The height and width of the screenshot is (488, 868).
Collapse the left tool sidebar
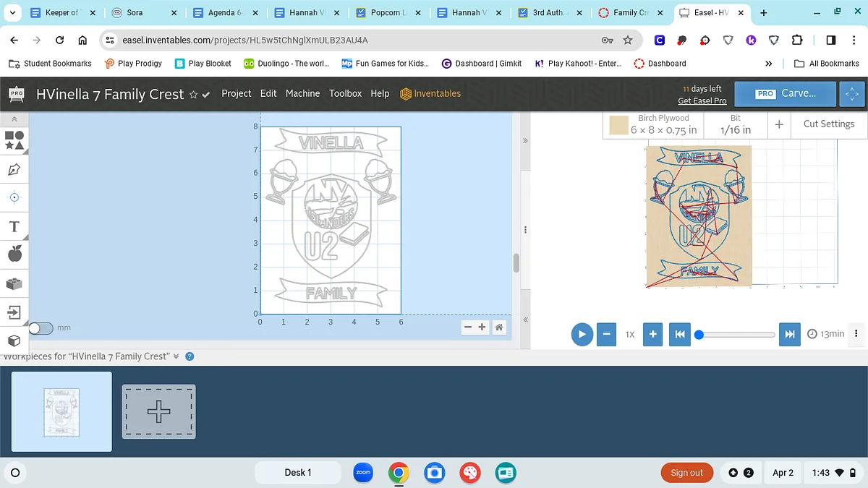(14, 119)
